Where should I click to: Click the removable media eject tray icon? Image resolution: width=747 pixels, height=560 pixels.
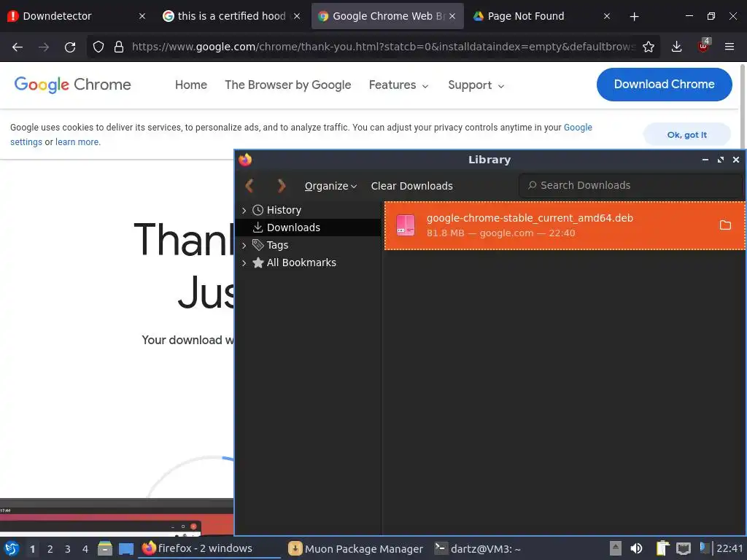click(x=616, y=548)
